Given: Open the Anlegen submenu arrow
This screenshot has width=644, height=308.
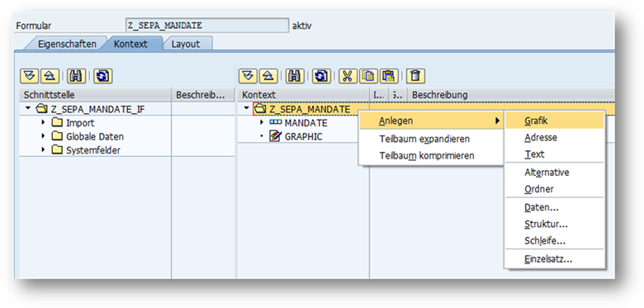Looking at the screenshot, I should [497, 121].
